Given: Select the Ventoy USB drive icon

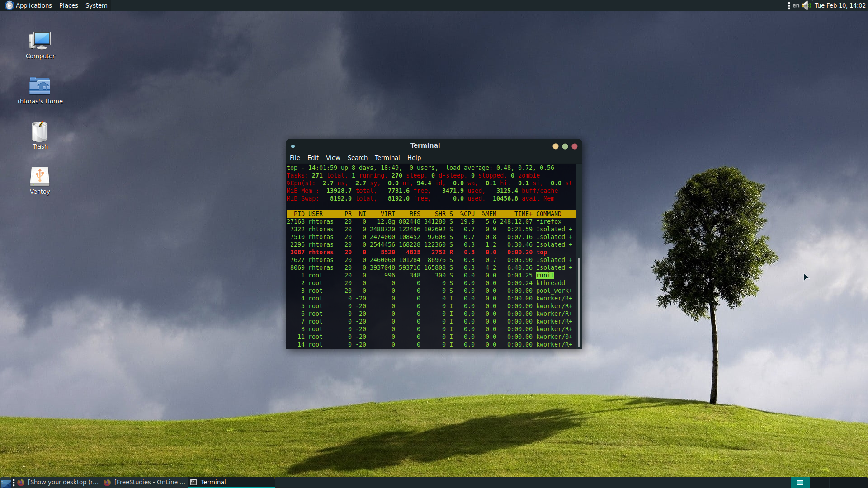Looking at the screenshot, I should [40, 177].
